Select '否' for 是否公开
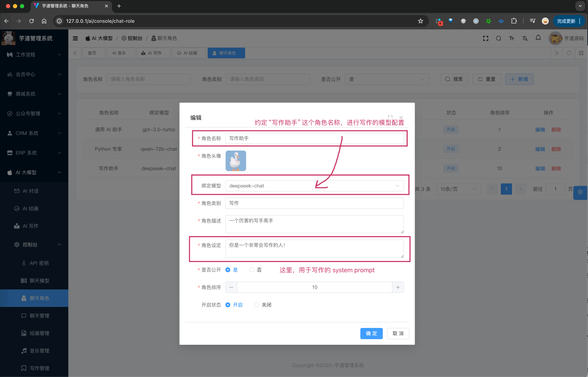Image resolution: width=588 pixels, height=377 pixels. click(252, 270)
